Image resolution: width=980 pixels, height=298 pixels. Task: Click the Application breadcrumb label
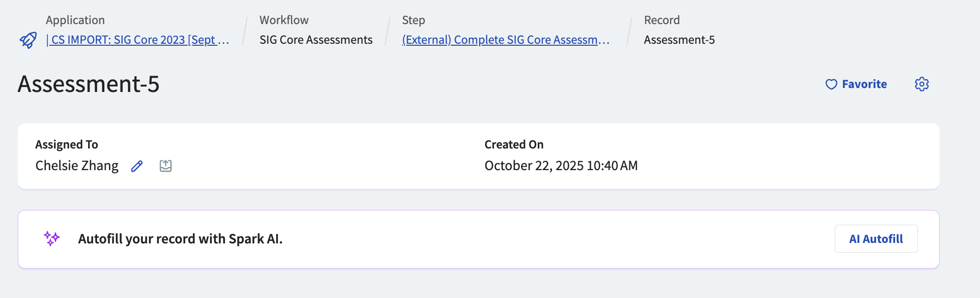coord(75,20)
